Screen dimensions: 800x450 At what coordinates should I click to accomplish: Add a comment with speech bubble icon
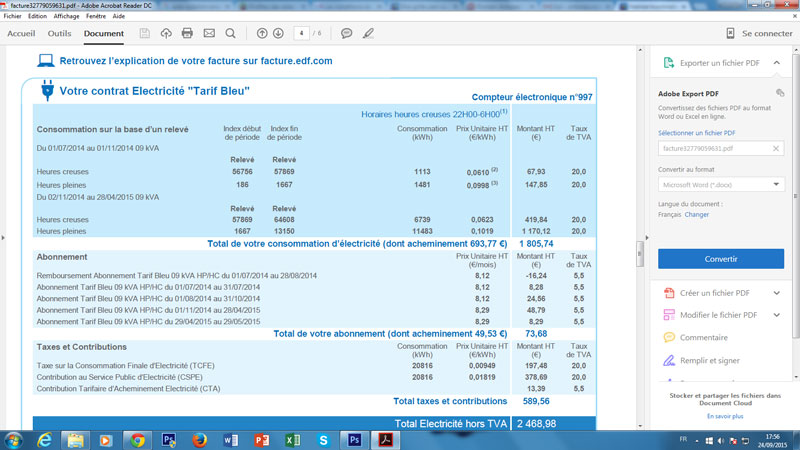click(346, 33)
